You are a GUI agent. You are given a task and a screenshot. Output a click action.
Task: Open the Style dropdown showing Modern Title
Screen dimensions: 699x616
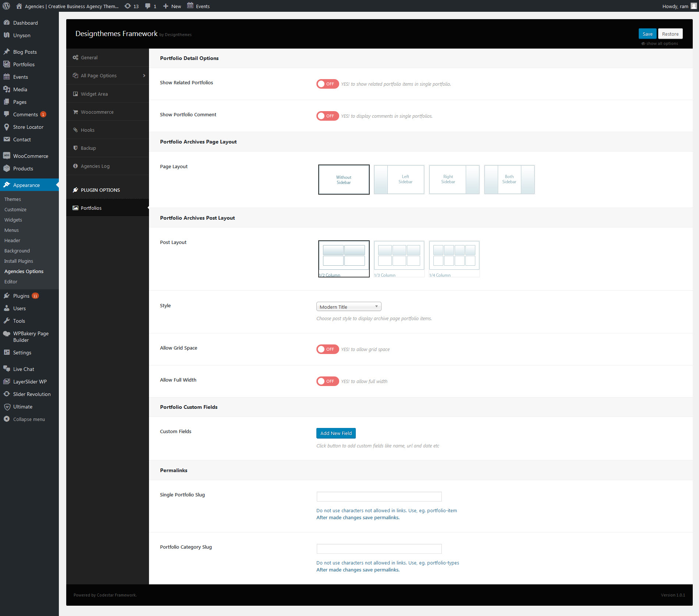pos(348,307)
